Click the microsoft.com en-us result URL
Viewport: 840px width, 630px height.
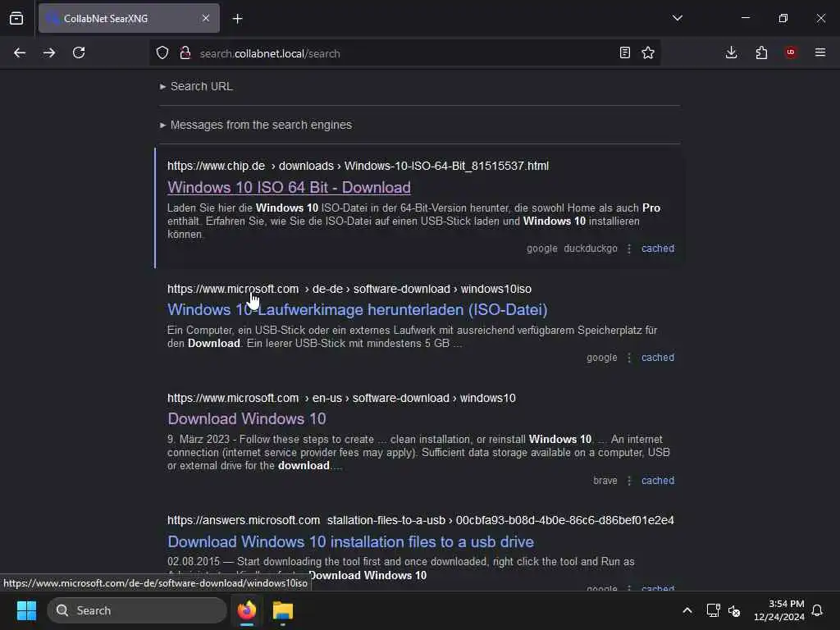tap(341, 398)
